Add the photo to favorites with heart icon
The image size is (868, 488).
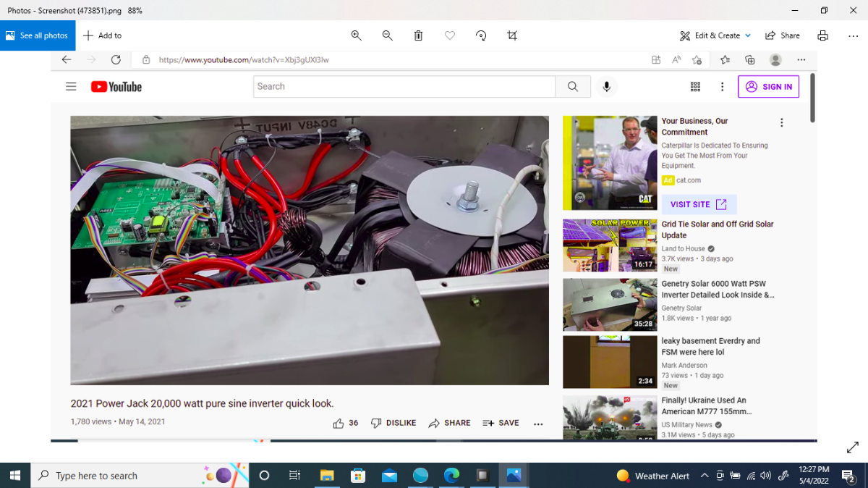pos(449,35)
